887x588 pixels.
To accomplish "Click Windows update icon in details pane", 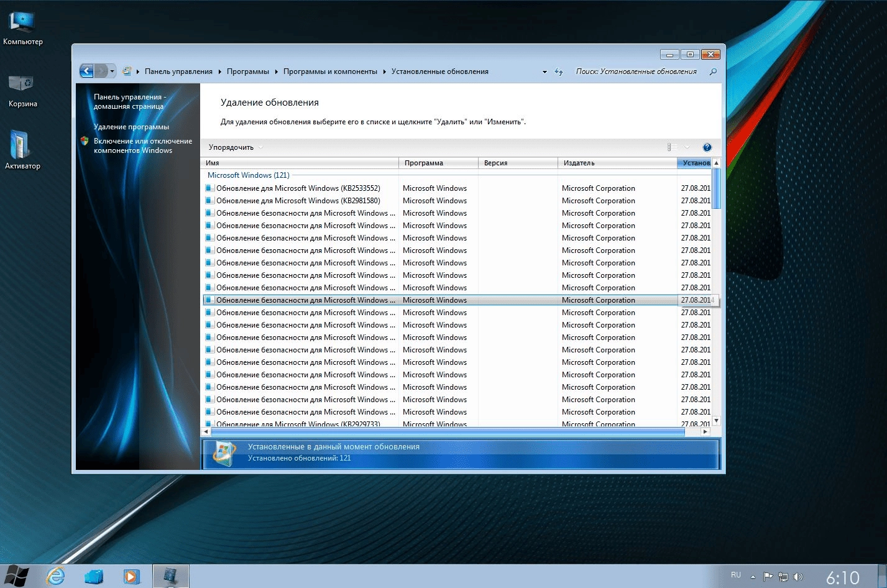I will [223, 454].
